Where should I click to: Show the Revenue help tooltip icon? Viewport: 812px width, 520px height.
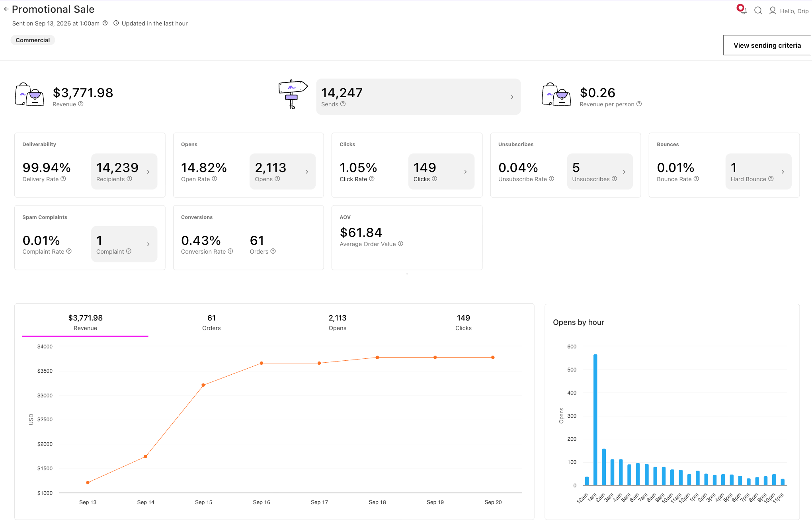pos(81,104)
